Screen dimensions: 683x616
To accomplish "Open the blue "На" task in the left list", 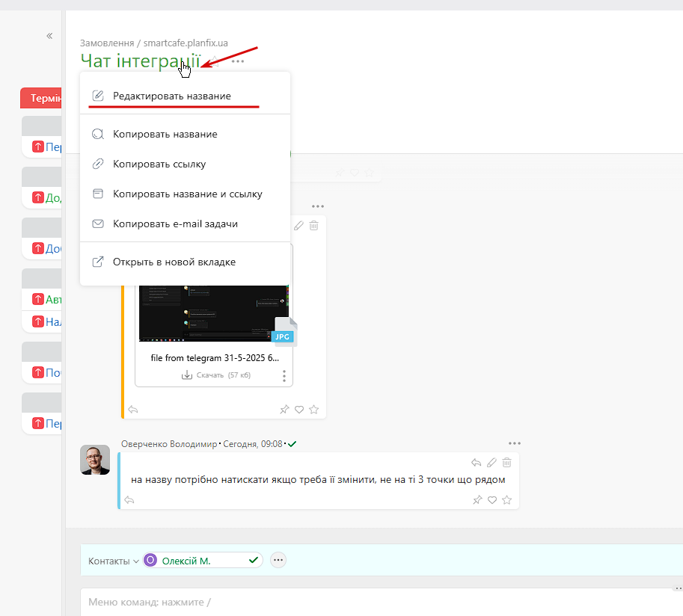I will coord(53,321).
